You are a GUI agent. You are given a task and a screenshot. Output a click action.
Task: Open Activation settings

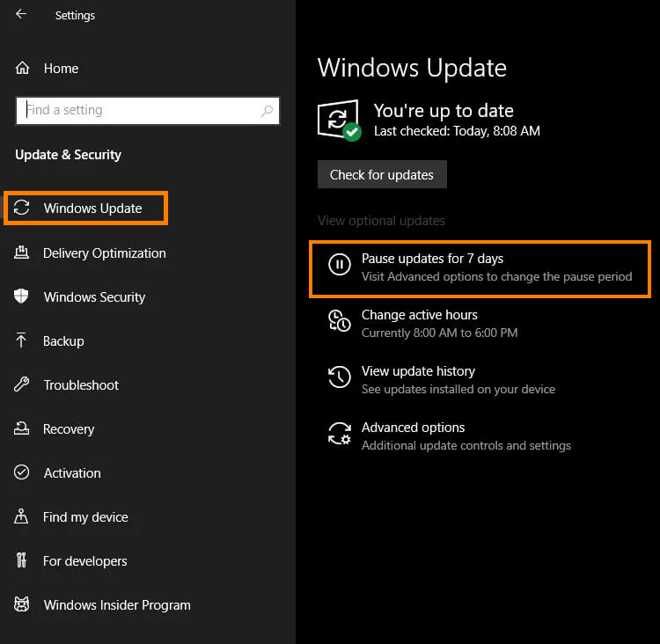pyautogui.click(x=72, y=473)
